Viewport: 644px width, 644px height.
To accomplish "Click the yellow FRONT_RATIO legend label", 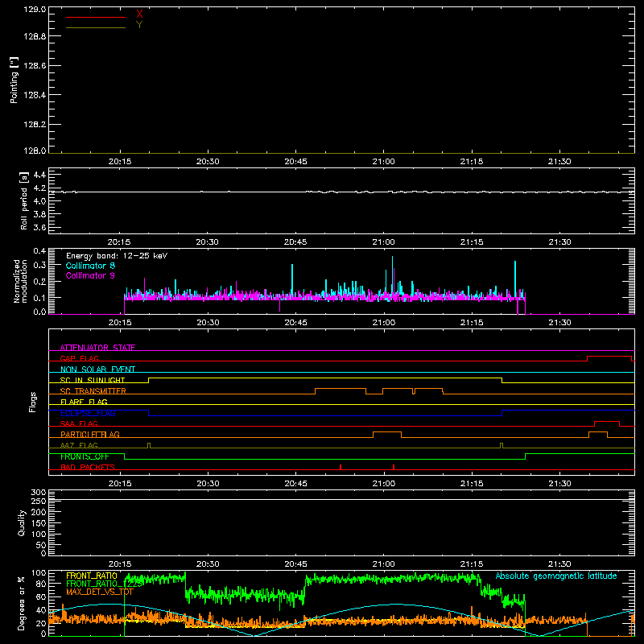I will point(92,576).
